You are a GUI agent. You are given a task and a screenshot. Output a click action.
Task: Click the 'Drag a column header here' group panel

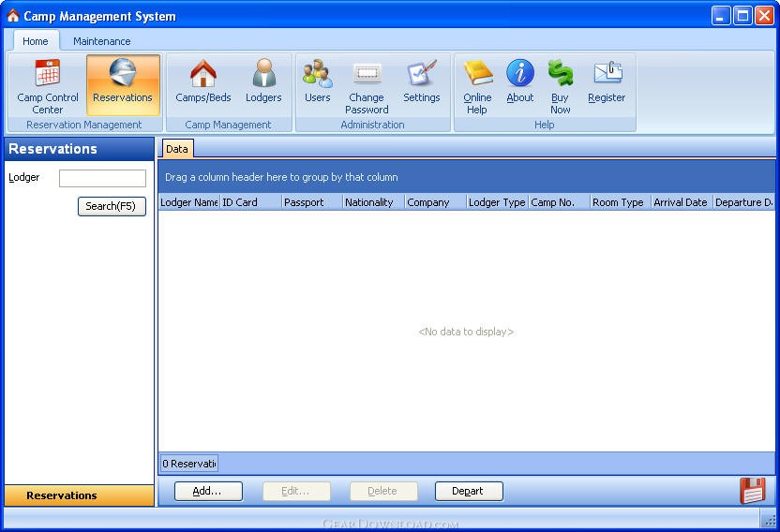pos(467,177)
